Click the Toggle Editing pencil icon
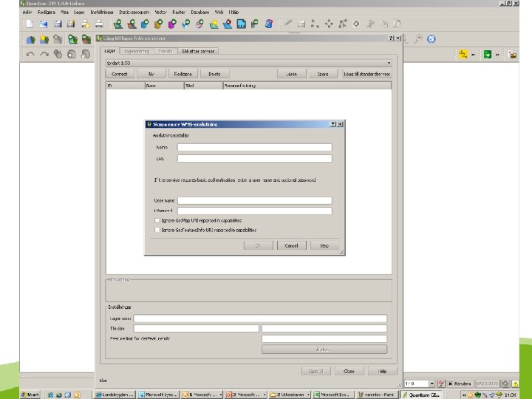The image size is (532, 399). click(x=288, y=24)
